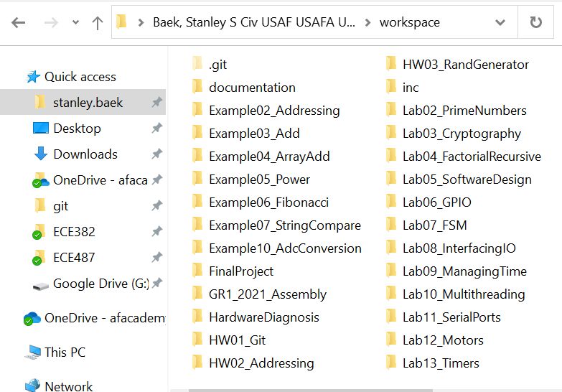Select Example06_Fibonacci folder

(x=261, y=202)
